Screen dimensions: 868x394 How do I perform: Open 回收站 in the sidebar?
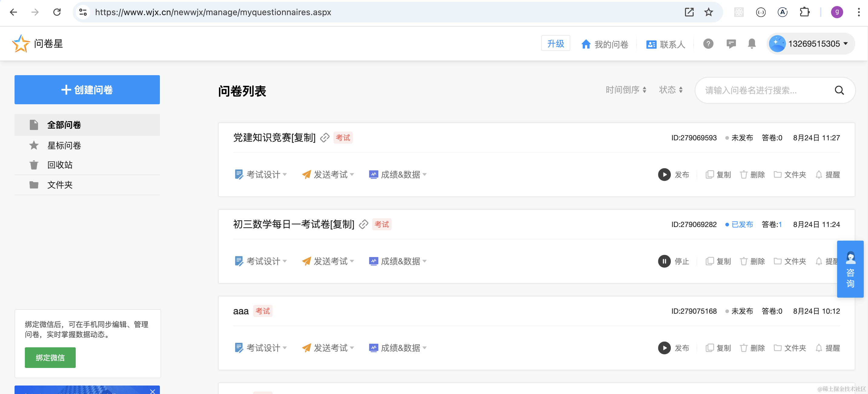coord(60,165)
